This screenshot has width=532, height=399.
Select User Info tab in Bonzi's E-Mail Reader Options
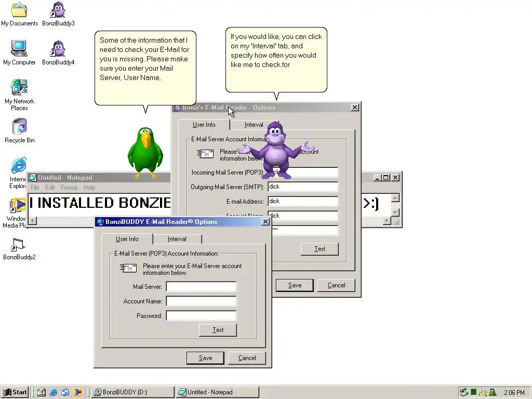pos(204,125)
